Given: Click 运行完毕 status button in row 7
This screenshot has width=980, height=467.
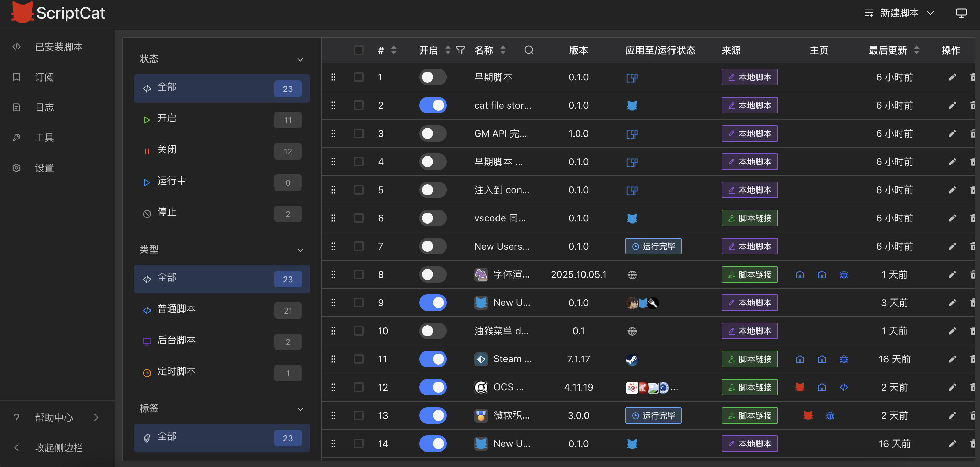Looking at the screenshot, I should tap(653, 247).
